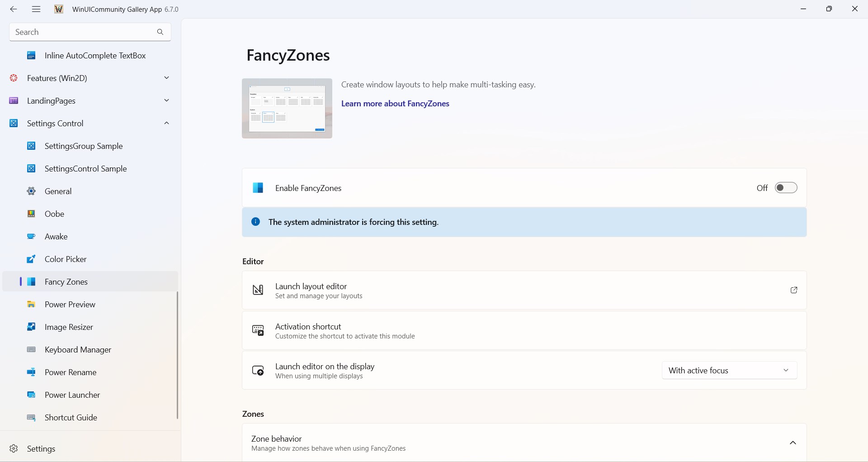Click the back arrow icon
Viewport: 868px width, 462px height.
tap(14, 9)
